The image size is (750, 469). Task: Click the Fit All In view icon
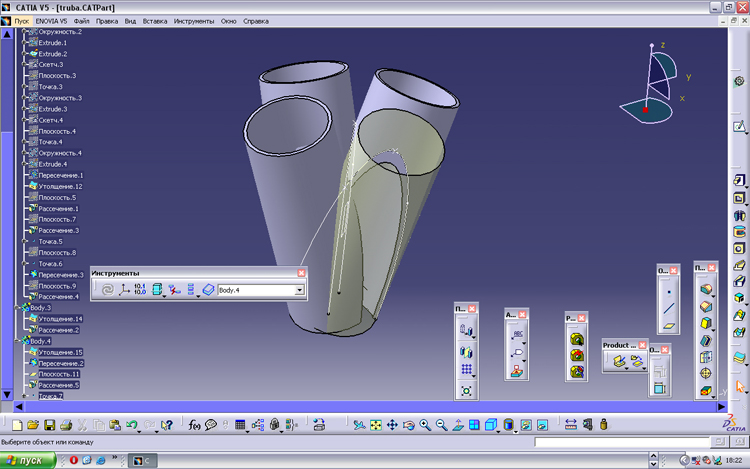pyautogui.click(x=375, y=426)
